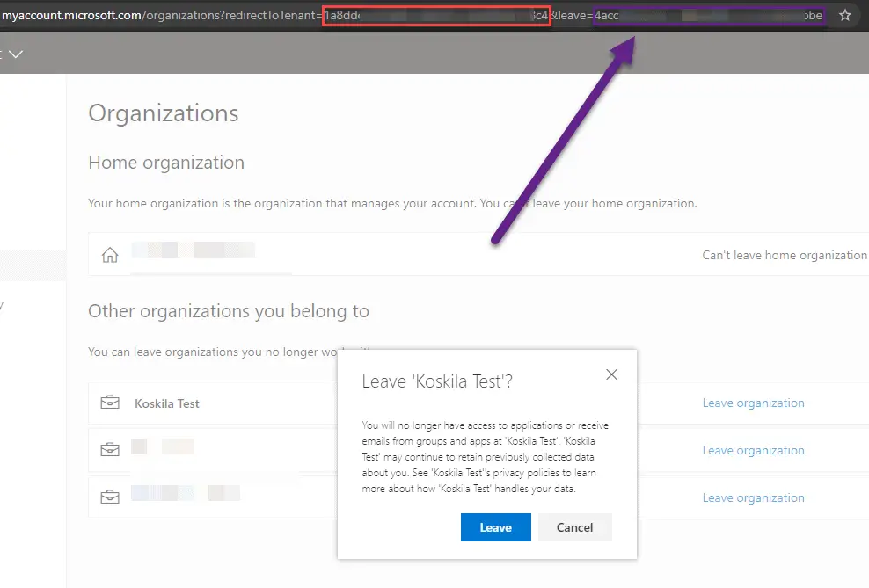Image resolution: width=869 pixels, height=588 pixels.
Task: Click the myaccount.microsoft.com URL in address bar
Action: pos(70,16)
